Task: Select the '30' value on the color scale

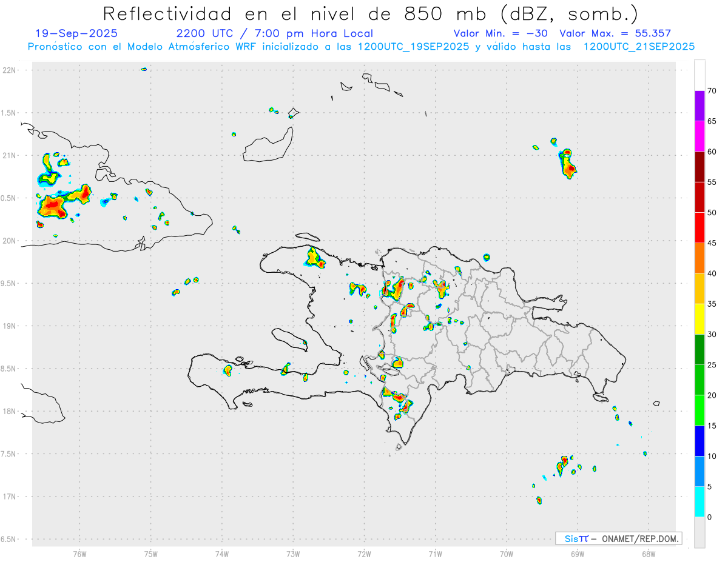Action: [712, 335]
